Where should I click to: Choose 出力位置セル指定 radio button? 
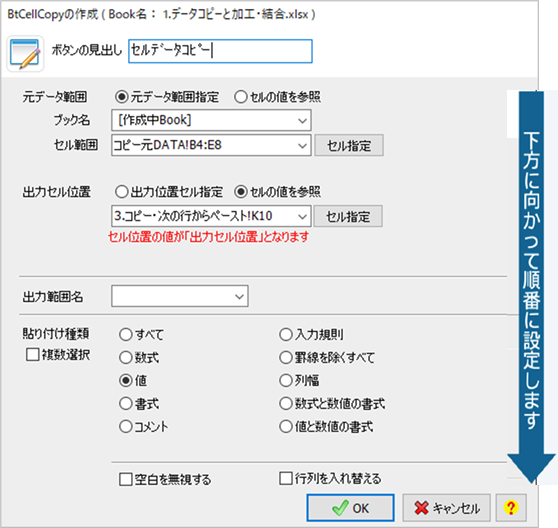click(121, 192)
